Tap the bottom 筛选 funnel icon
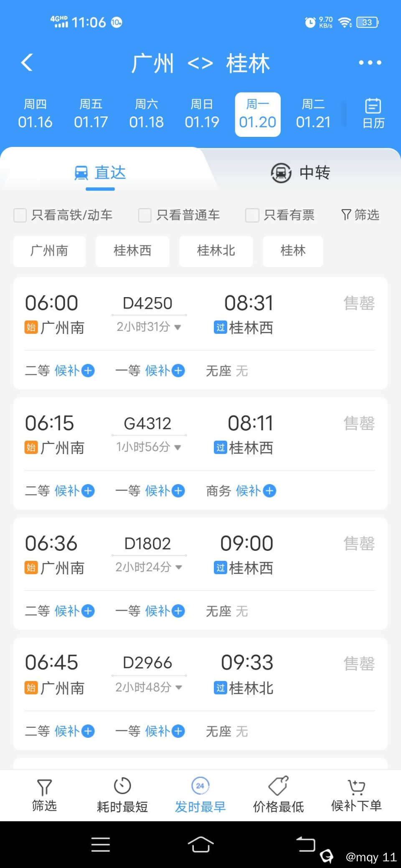This screenshot has height=868, width=401. tap(44, 788)
